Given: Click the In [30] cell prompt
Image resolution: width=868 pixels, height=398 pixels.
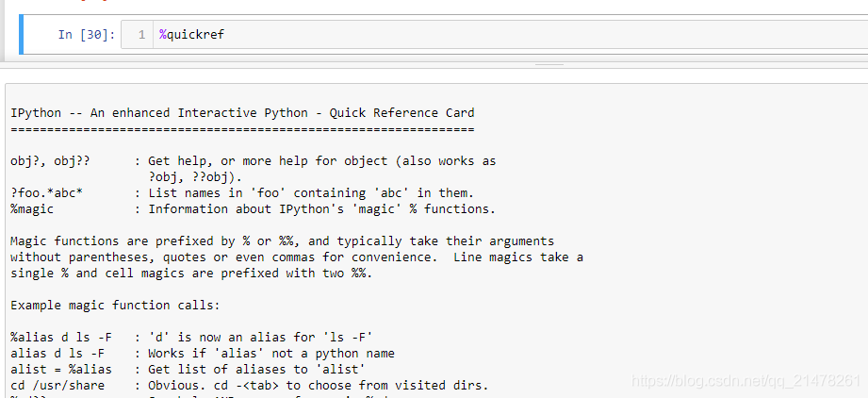Looking at the screenshot, I should coord(86,35).
